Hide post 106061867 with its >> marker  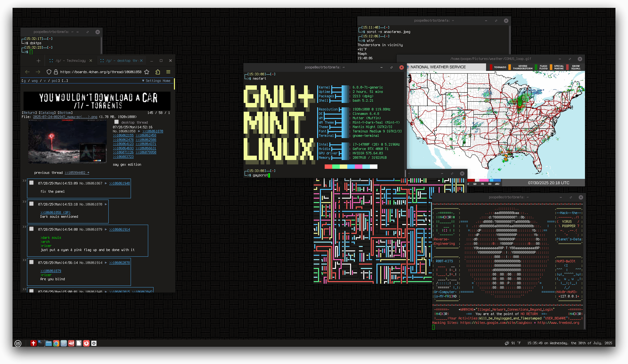pos(24,180)
